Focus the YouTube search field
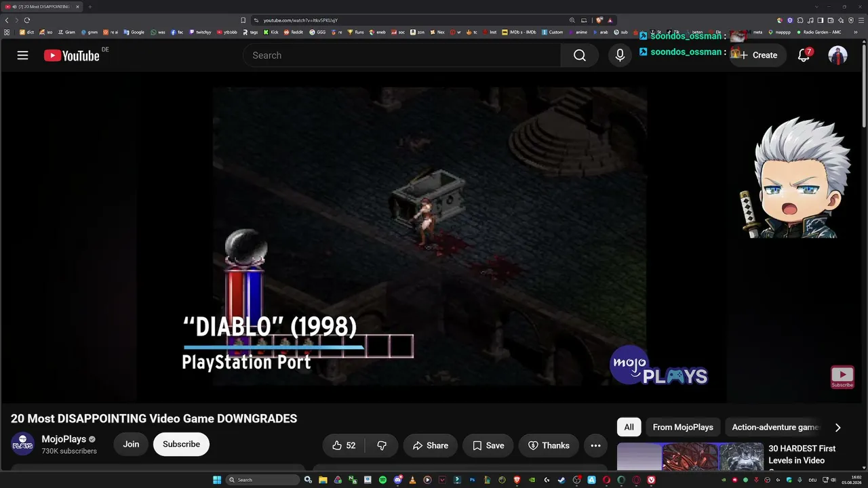The width and height of the screenshot is (868, 488). pyautogui.click(x=402, y=56)
